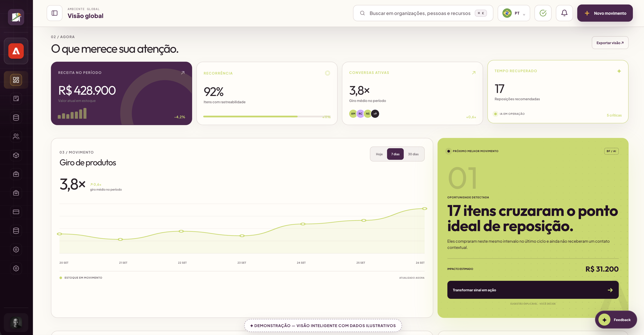Click the '5 críticas' label
The width and height of the screenshot is (644, 335).
[x=614, y=115]
